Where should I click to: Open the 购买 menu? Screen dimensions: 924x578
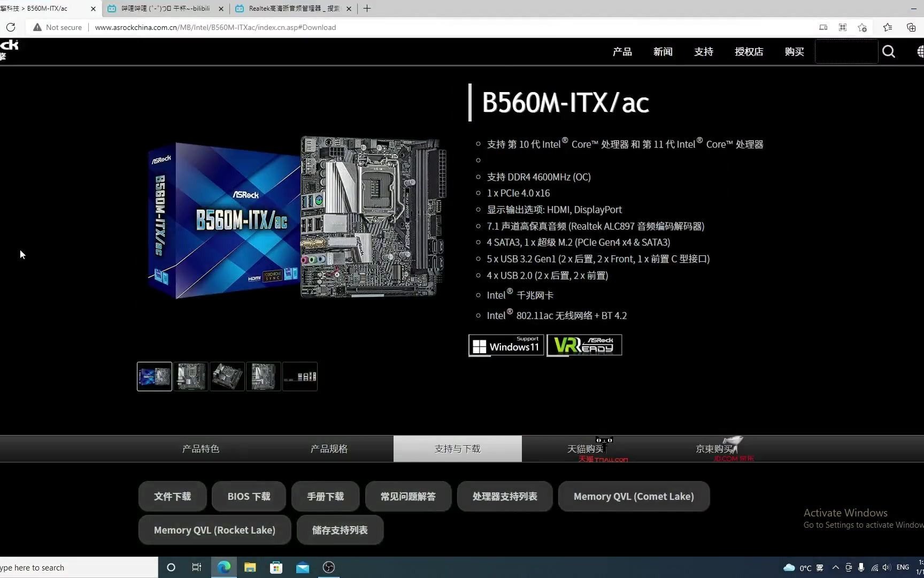point(795,51)
